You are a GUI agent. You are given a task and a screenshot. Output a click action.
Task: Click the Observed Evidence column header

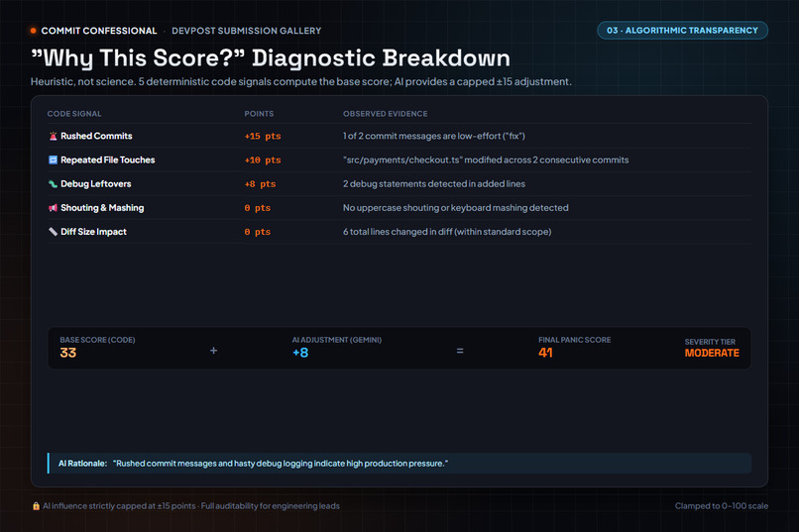point(386,114)
